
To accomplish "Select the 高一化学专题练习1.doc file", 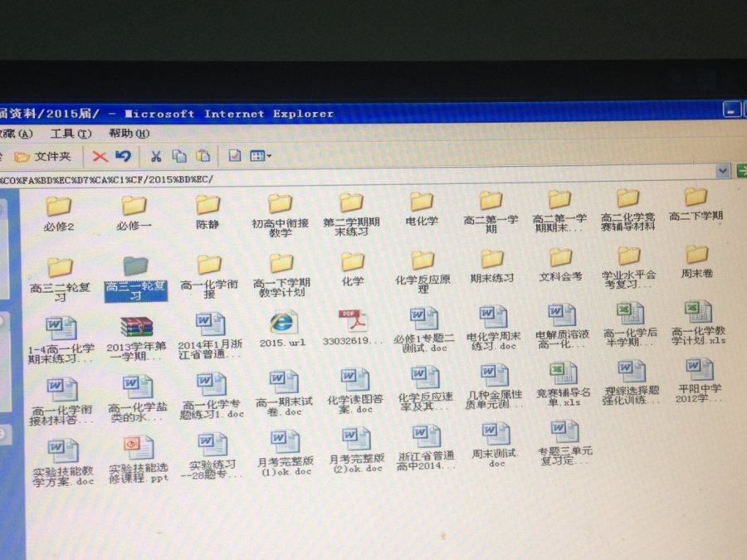I will click(x=212, y=397).
